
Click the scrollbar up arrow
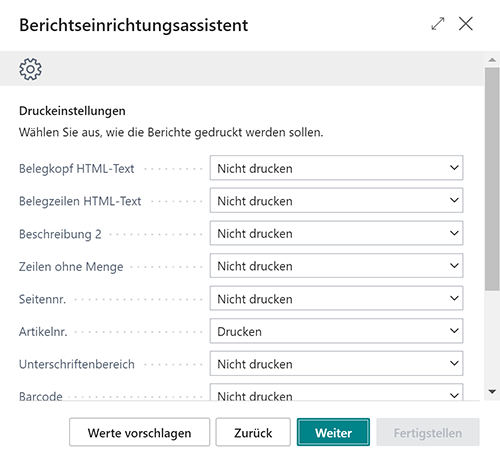tap(492, 60)
